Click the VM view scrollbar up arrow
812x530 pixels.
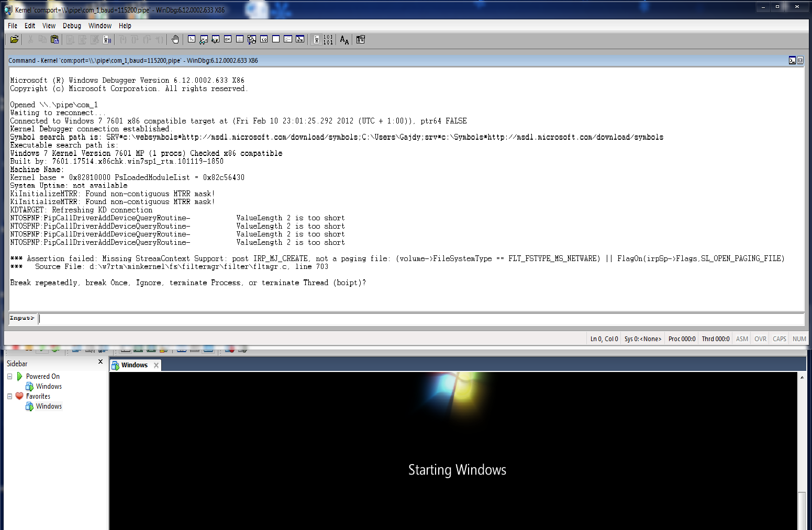point(802,377)
